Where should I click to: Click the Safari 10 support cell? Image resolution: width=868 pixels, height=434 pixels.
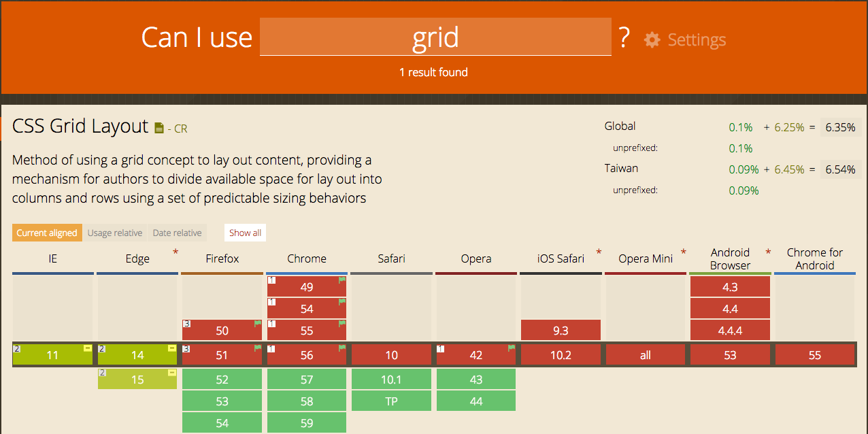click(391, 355)
